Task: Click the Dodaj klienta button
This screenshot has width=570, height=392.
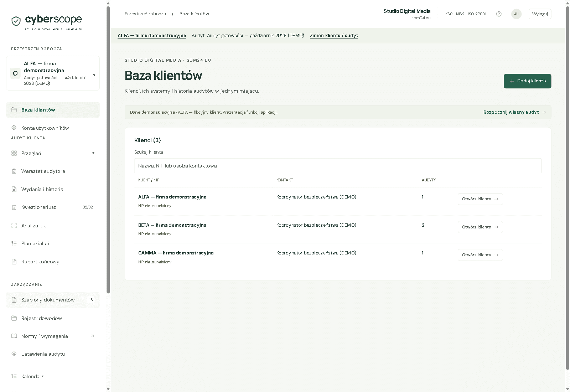Action: [527, 81]
